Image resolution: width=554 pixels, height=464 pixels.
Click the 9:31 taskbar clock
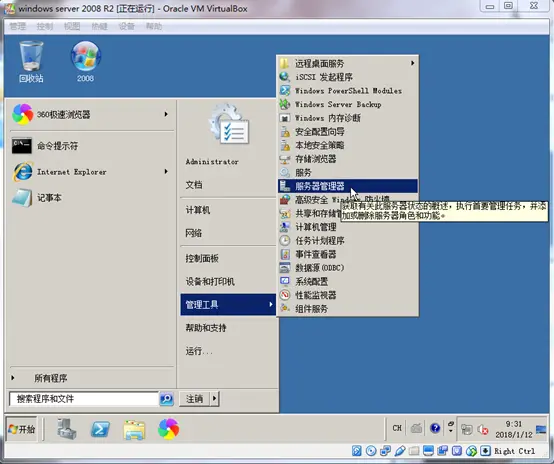[513, 429]
